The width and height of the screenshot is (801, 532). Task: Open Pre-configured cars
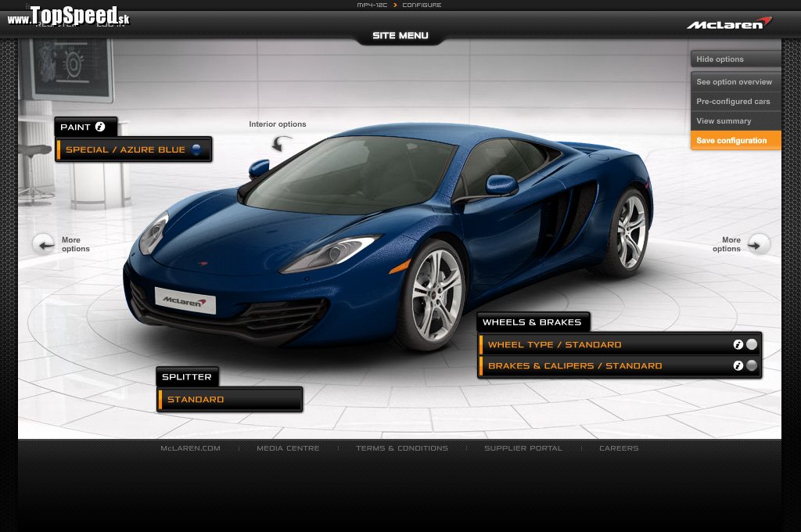[x=735, y=101]
